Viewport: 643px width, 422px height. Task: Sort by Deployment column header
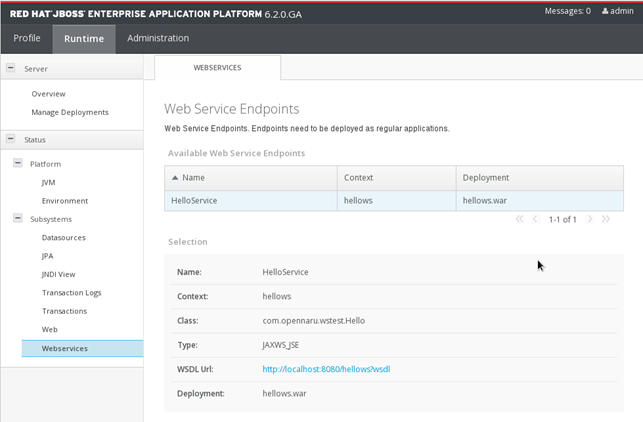[486, 177]
